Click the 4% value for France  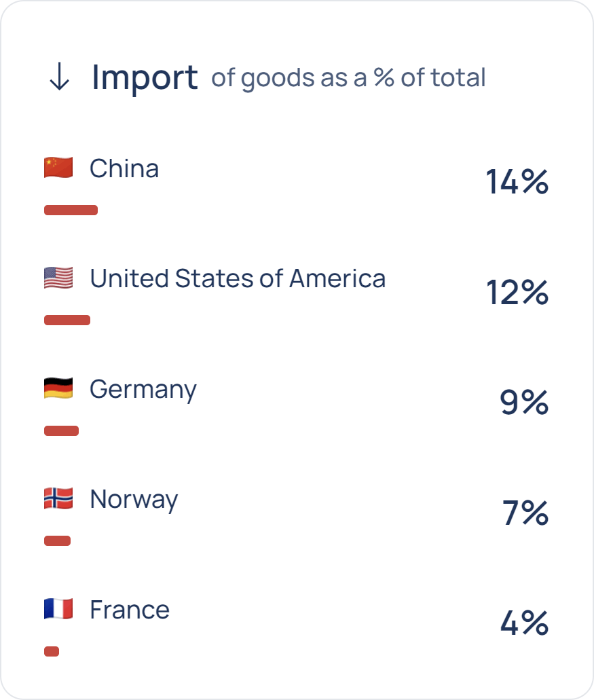tap(524, 623)
